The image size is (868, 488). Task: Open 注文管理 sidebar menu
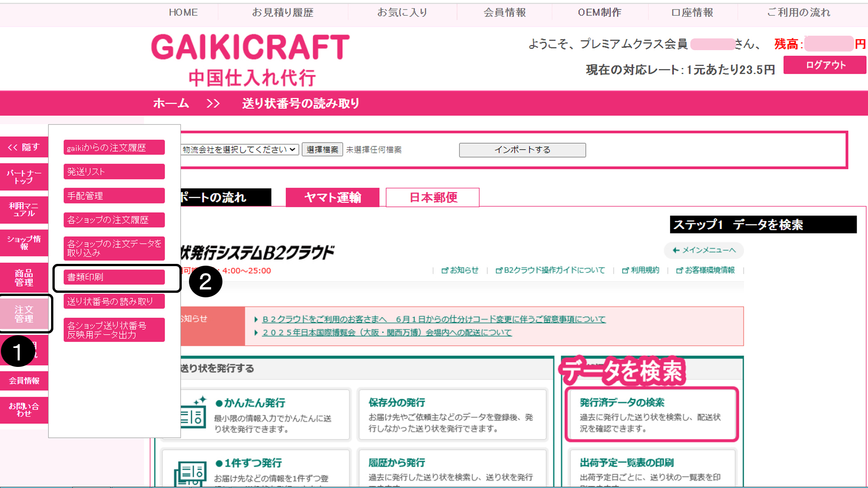click(24, 314)
